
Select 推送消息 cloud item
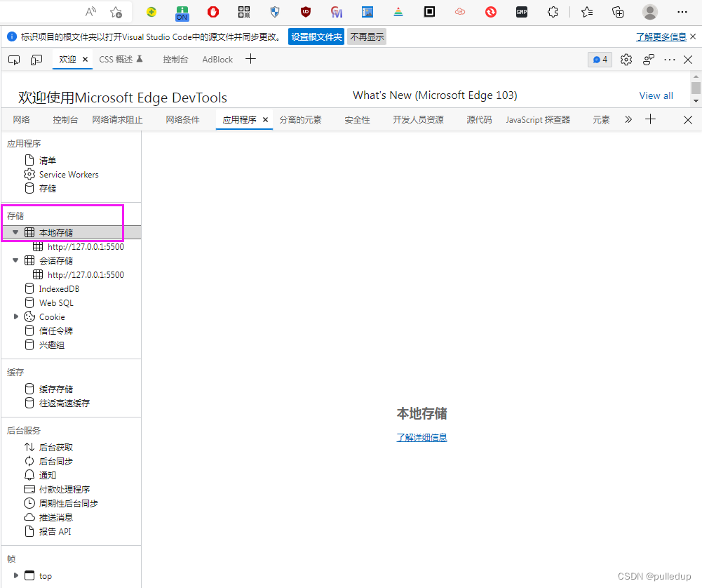(x=55, y=517)
